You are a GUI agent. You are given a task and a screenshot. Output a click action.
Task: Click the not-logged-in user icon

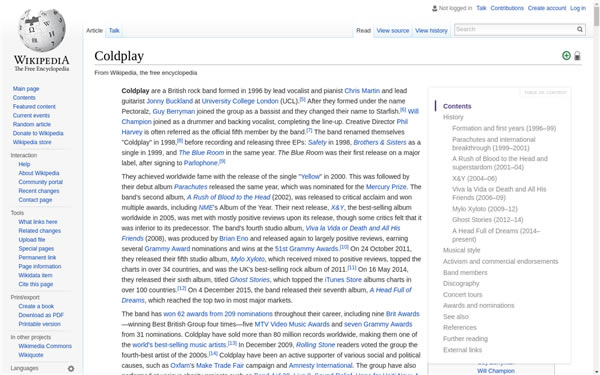pyautogui.click(x=434, y=8)
